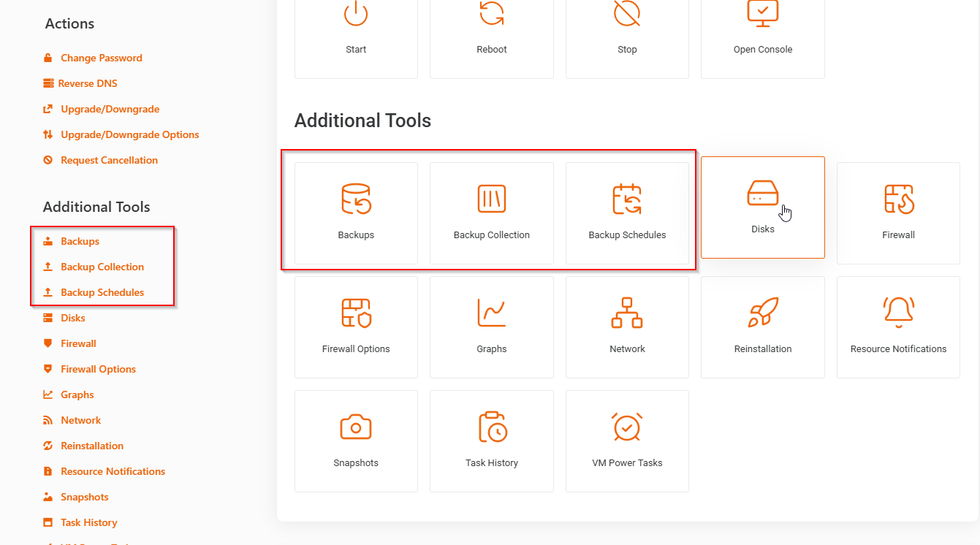Open Resource Notifications bell icon
980x545 pixels.
pyautogui.click(x=898, y=313)
